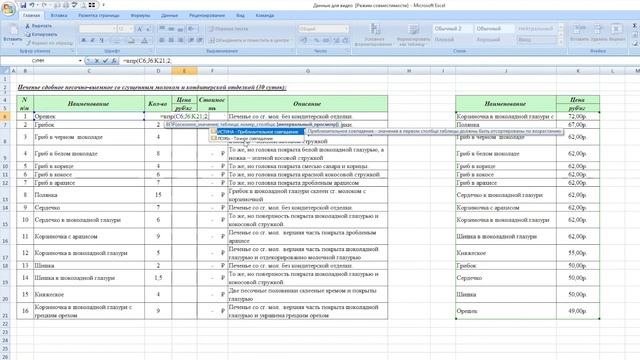Screen dimensions: 640x360
Task: Paste from clipboard with the large Вставить button
Action: 12,33
